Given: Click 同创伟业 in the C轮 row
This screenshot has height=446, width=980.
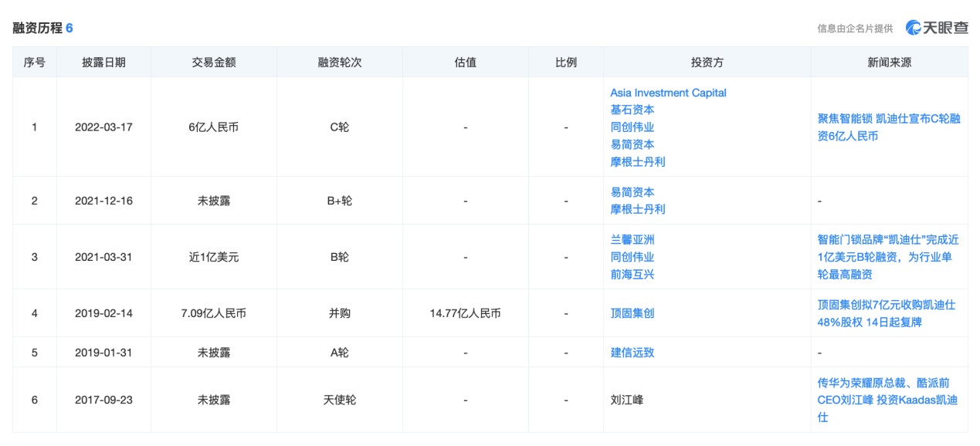Looking at the screenshot, I should [632, 127].
